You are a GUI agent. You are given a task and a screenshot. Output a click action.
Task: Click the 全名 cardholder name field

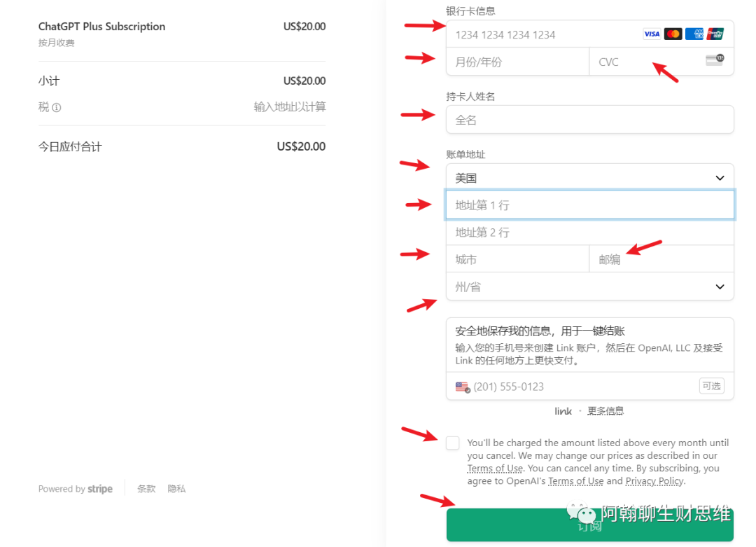coord(589,120)
